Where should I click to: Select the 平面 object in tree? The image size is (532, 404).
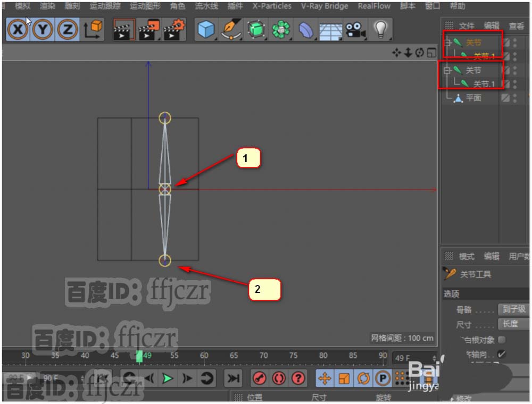pos(473,98)
